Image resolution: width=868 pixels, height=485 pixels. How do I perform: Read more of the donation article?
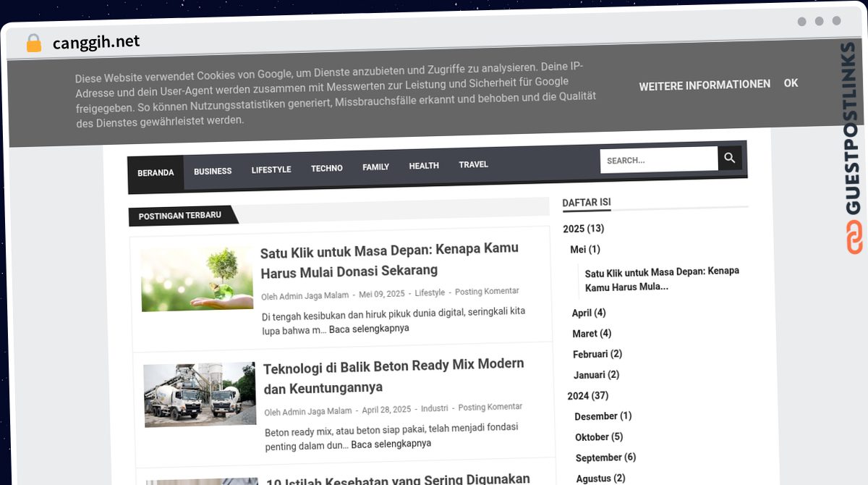point(369,329)
